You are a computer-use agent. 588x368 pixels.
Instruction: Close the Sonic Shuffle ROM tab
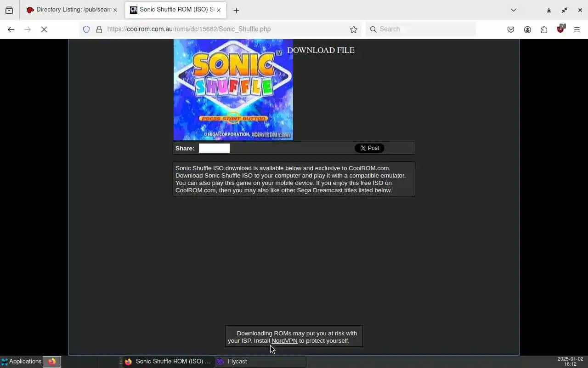tap(219, 10)
